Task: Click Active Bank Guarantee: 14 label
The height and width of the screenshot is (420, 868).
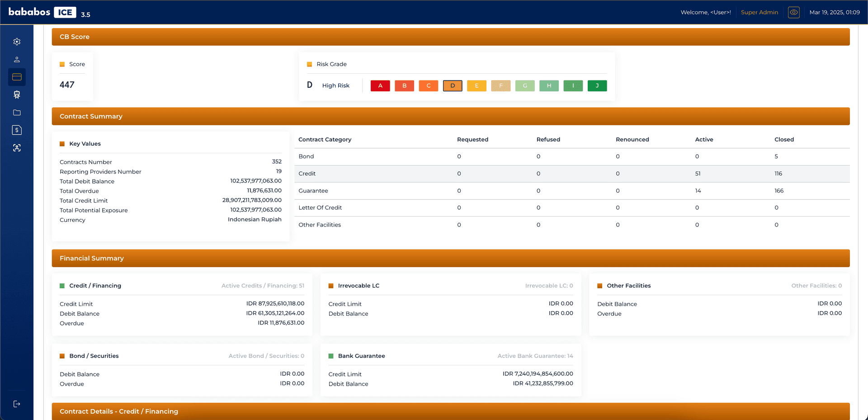Action: click(535, 356)
